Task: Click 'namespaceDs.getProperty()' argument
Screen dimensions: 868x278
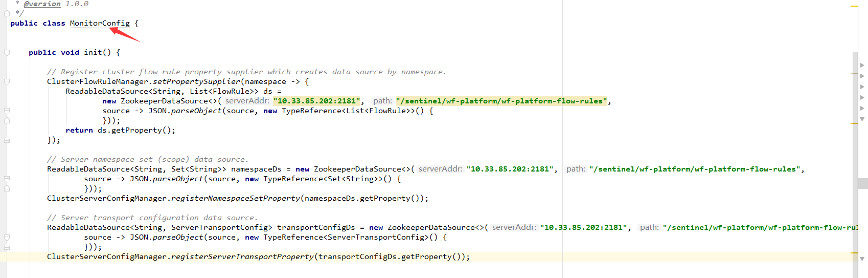Action: tap(362, 198)
